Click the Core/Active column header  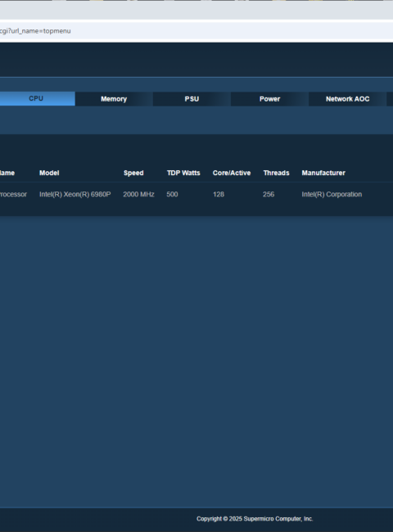(x=232, y=173)
